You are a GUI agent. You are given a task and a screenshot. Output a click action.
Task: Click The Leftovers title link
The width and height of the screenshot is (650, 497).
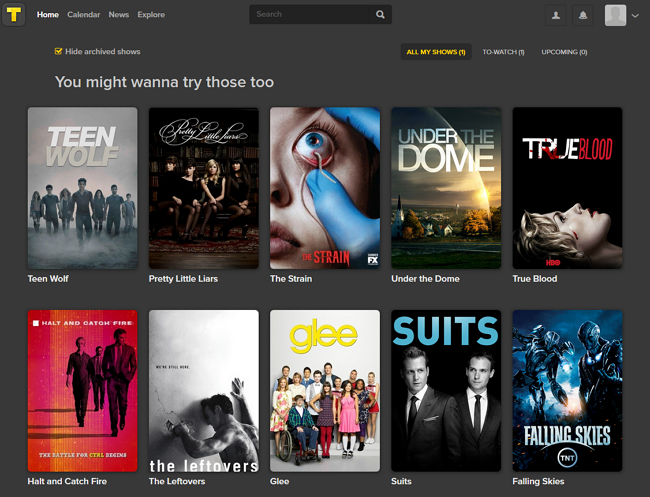pos(177,482)
